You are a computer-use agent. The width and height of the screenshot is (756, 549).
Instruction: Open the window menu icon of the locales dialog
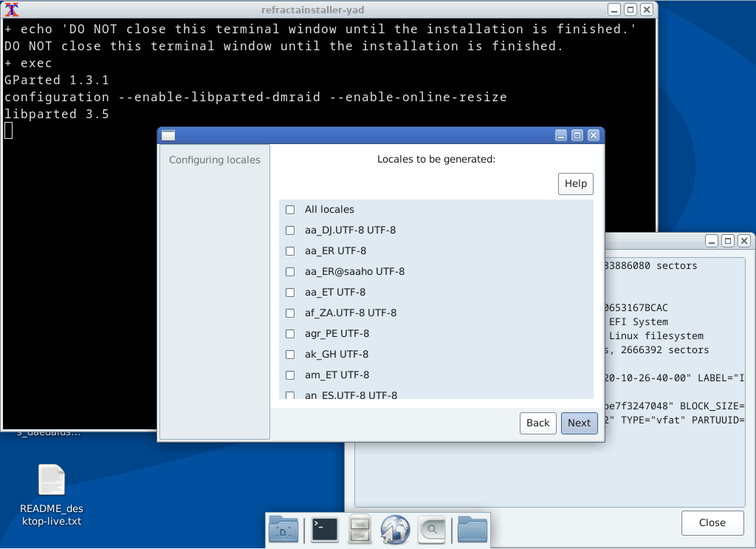click(x=168, y=135)
